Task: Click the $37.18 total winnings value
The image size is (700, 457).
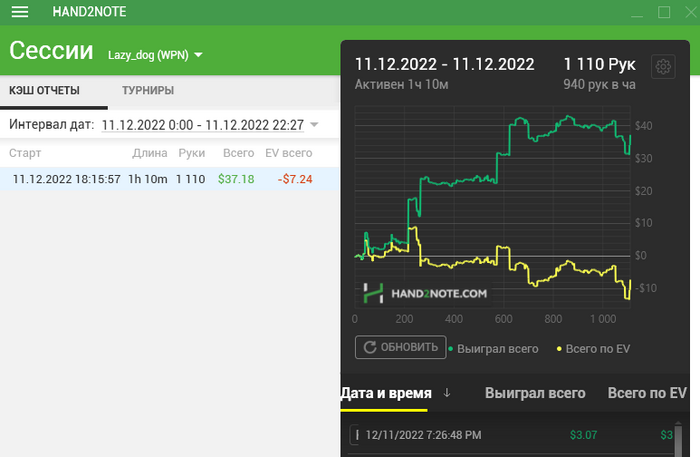Action: 236,179
